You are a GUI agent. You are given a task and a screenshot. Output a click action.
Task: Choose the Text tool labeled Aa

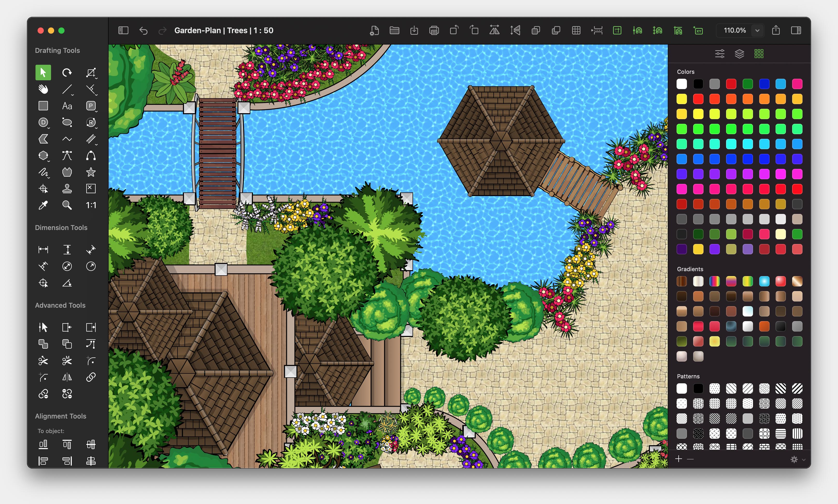(x=67, y=106)
